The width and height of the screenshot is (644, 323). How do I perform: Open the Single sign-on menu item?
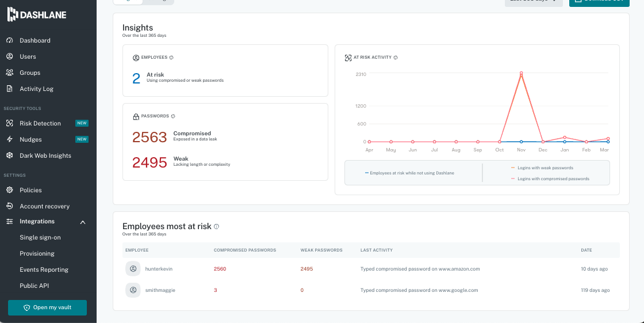[40, 237]
